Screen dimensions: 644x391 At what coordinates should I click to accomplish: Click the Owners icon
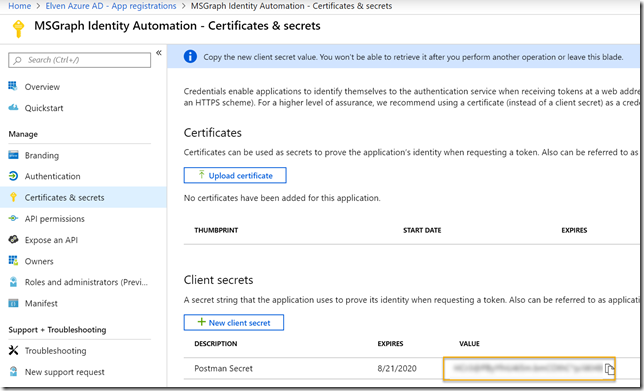tap(13, 261)
